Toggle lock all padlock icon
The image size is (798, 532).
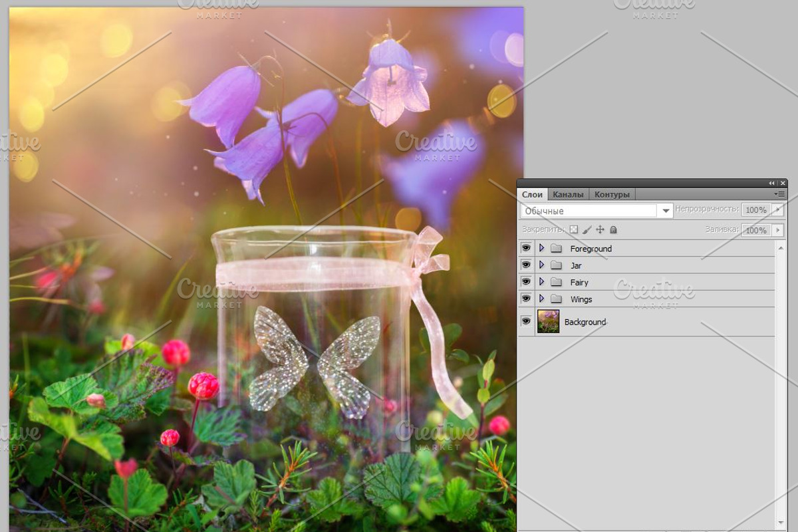point(613,229)
